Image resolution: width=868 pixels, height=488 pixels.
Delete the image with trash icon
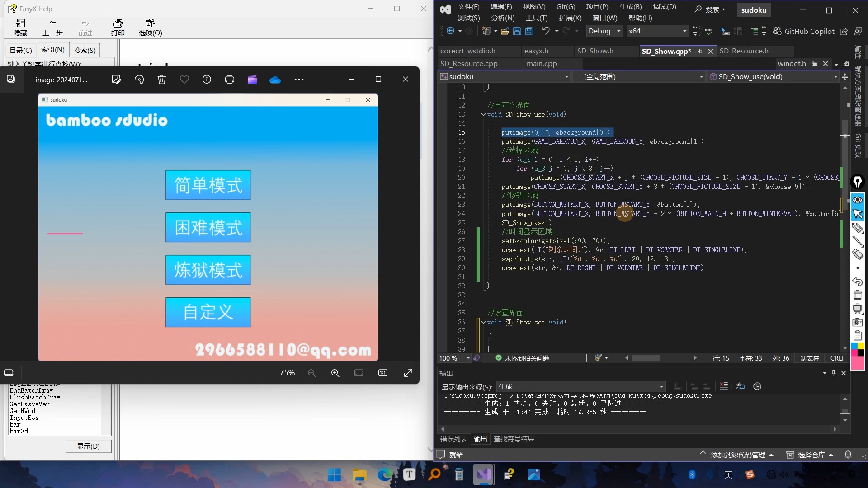(x=161, y=80)
